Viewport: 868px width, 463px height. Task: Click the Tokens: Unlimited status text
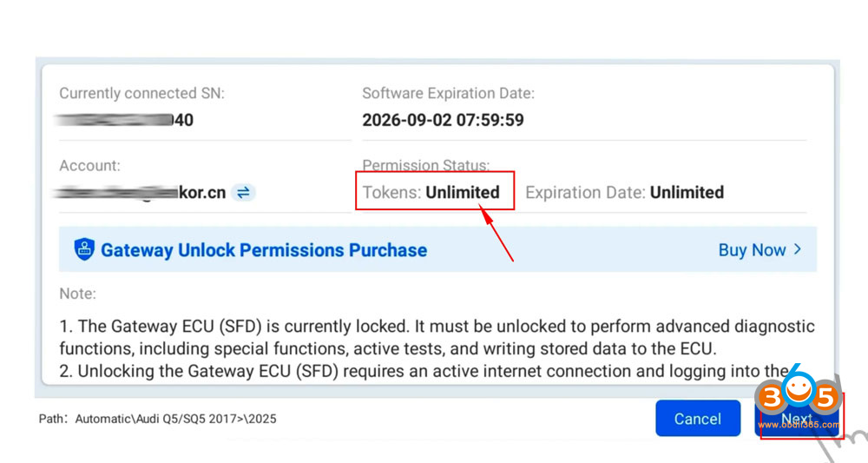click(x=431, y=193)
